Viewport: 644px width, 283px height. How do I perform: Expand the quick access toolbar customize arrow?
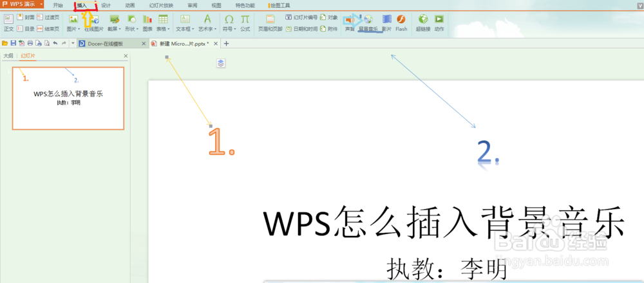73,43
